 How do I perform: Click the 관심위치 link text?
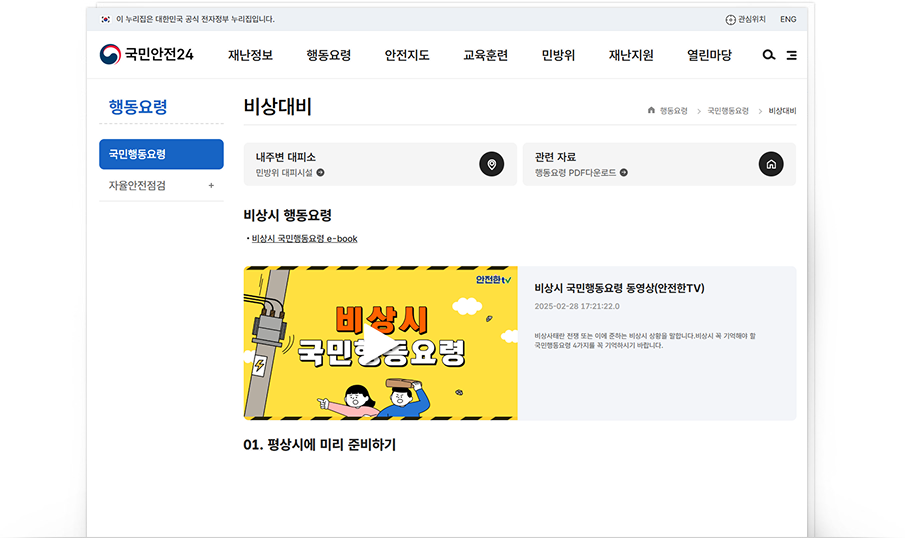751,19
